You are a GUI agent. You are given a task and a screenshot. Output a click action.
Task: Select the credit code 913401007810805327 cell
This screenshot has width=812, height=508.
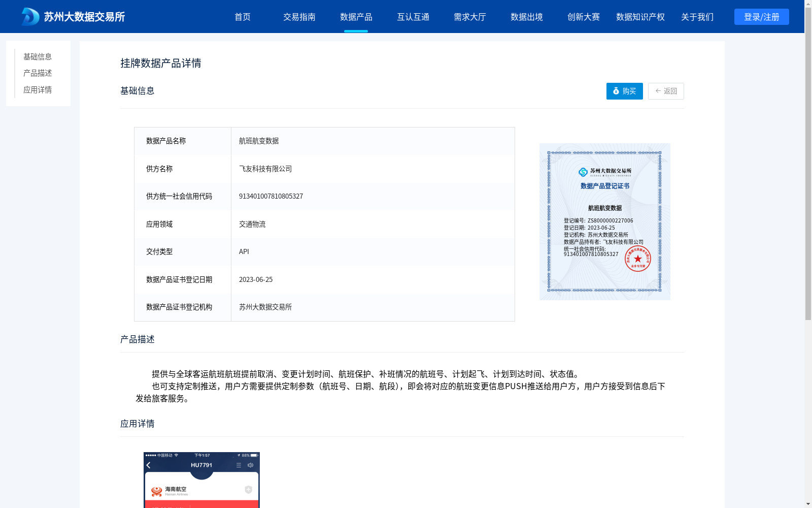pyautogui.click(x=373, y=197)
